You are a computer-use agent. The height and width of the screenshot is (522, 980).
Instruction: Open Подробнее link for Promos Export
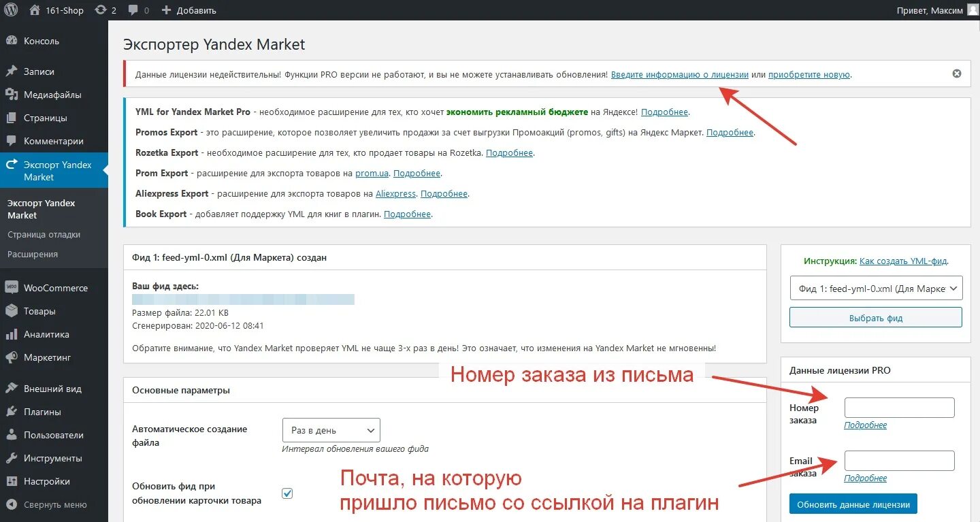[x=730, y=132]
